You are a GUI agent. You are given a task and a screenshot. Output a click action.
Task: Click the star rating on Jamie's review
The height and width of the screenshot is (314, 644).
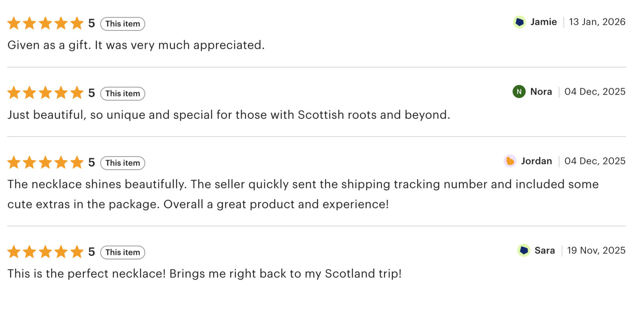tap(45, 23)
